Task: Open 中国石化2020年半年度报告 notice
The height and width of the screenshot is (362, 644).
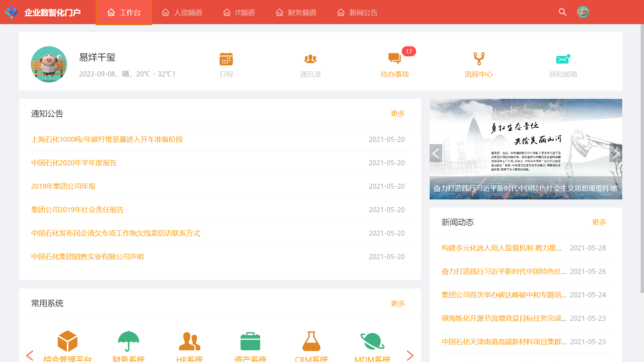Action: click(x=74, y=163)
